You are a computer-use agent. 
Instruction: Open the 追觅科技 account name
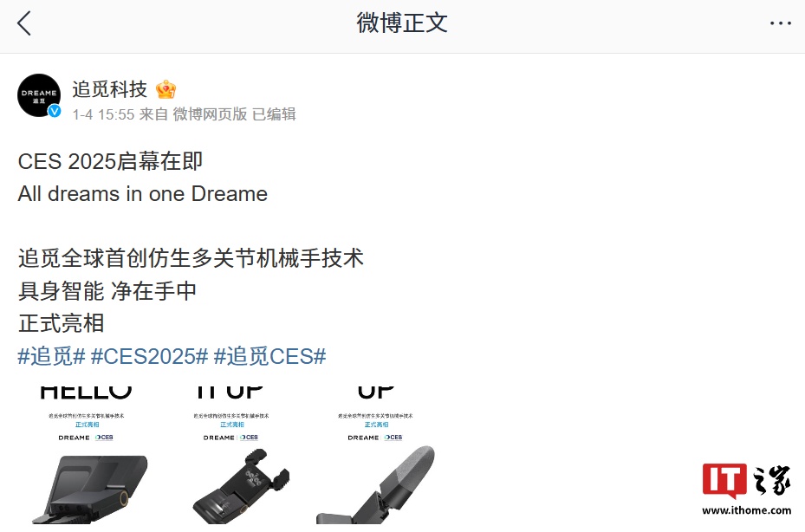tap(109, 89)
